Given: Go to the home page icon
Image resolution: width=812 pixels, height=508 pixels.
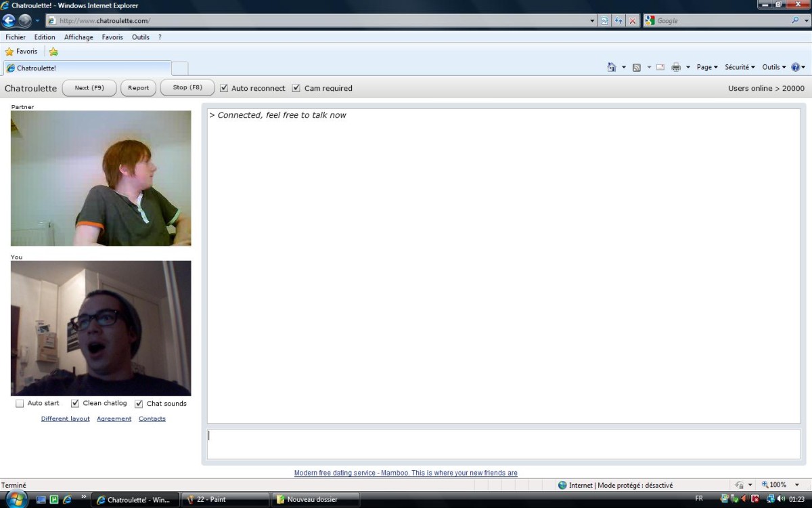Looking at the screenshot, I should click(612, 67).
